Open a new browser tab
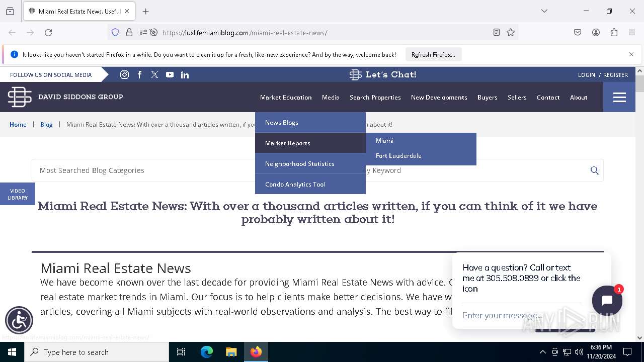The width and height of the screenshot is (644, 362). 145,11
